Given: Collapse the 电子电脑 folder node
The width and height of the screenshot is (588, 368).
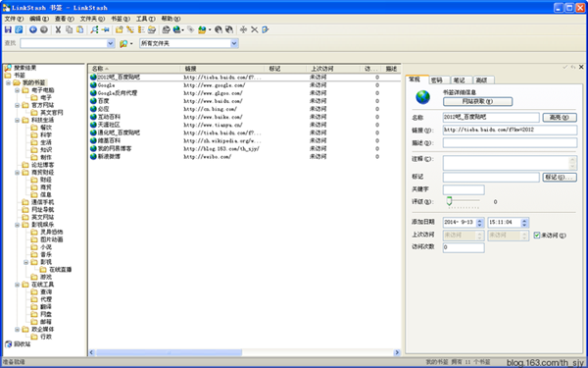Looking at the screenshot, I should 17,90.
